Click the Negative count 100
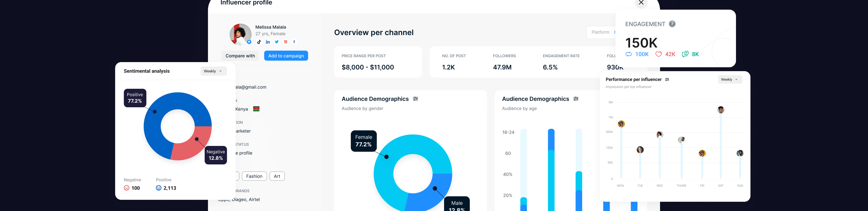 (136, 188)
